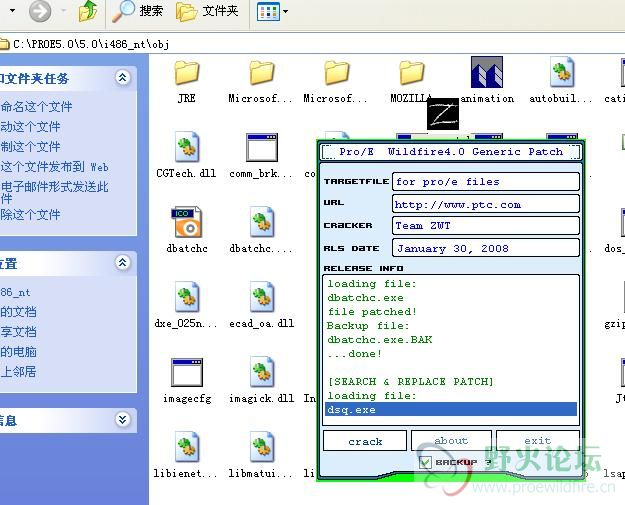Click the Pro/E Wildfire4.0 Generic Patch title

point(451,152)
